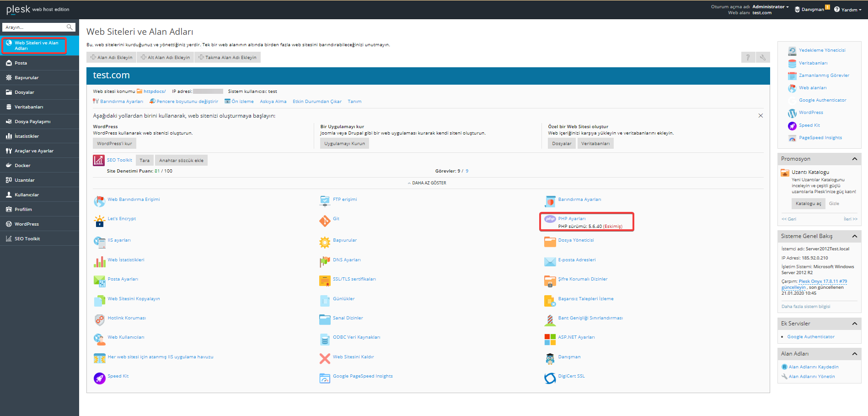Open Veritabanları in sidebar
868x416 pixels.
39,107
